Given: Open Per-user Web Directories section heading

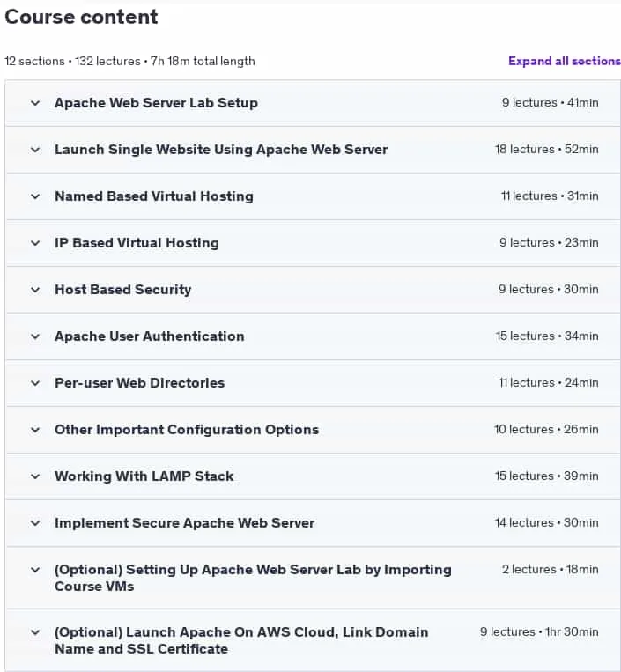Looking at the screenshot, I should 140,383.
